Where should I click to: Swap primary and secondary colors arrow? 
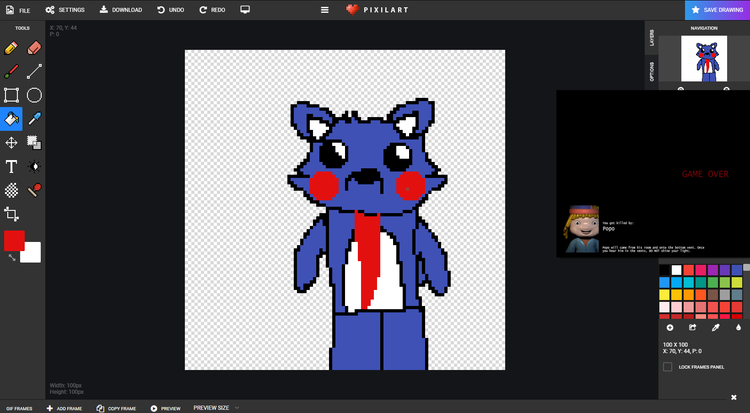point(12,257)
